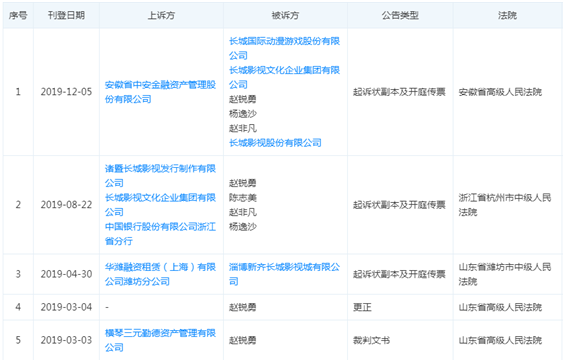This screenshot has height=362, width=565.
Task: Click 赵非凡 in the 2019-08-22 row
Action: click(x=243, y=212)
